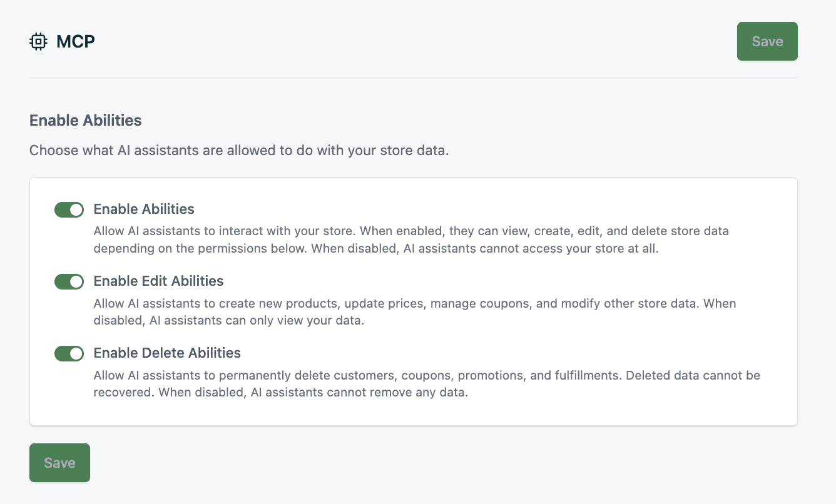Click the 'depending on the permissions below' text
The image size is (836, 504).
[201, 248]
